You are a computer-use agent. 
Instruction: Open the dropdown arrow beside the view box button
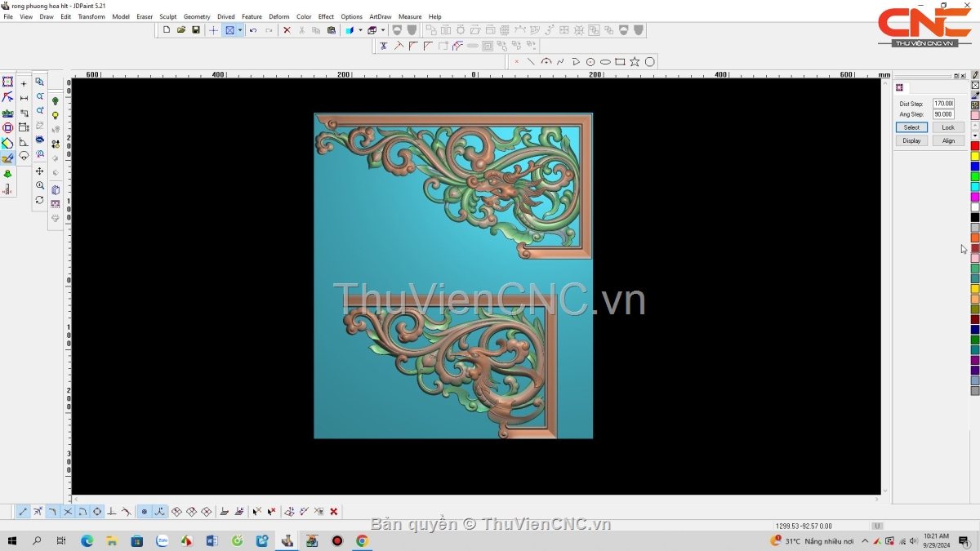pos(239,30)
